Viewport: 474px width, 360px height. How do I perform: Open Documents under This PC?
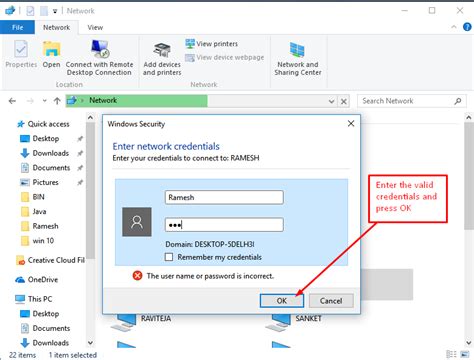point(45,328)
